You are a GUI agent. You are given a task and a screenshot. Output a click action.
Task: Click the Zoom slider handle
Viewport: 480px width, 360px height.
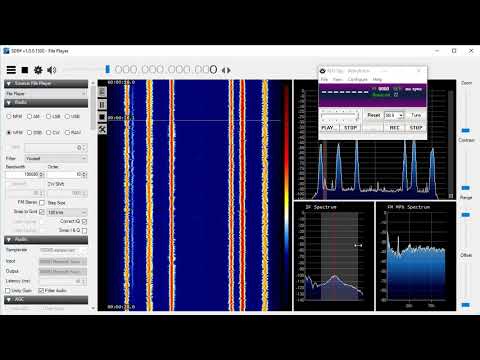[x=466, y=130]
